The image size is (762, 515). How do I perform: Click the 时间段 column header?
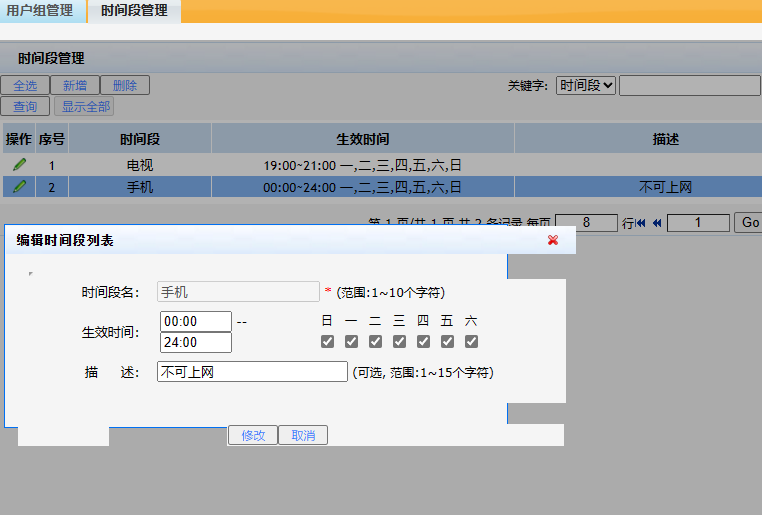click(x=140, y=139)
